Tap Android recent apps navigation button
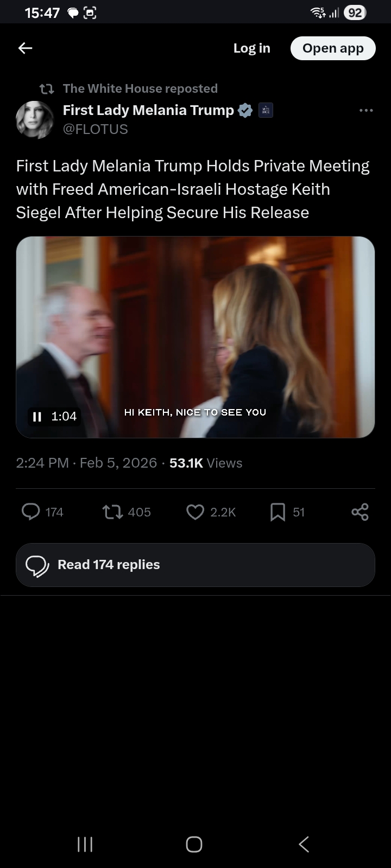The height and width of the screenshot is (868, 391). (85, 844)
